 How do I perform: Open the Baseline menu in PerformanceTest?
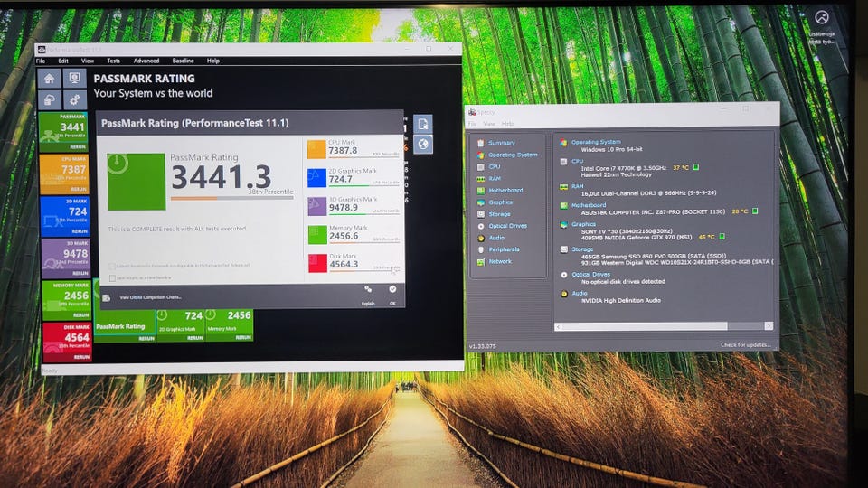[183, 61]
